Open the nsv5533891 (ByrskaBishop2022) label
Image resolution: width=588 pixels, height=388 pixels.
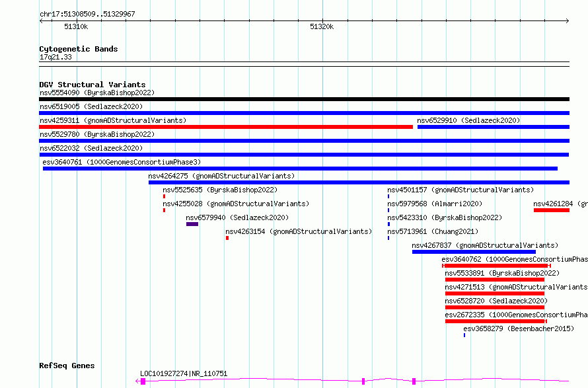tap(502, 273)
